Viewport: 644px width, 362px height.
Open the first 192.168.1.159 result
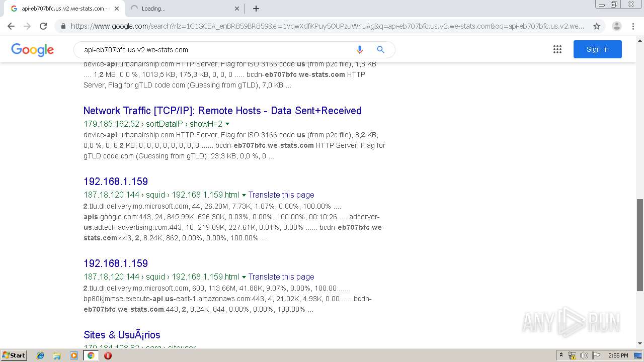(x=116, y=182)
